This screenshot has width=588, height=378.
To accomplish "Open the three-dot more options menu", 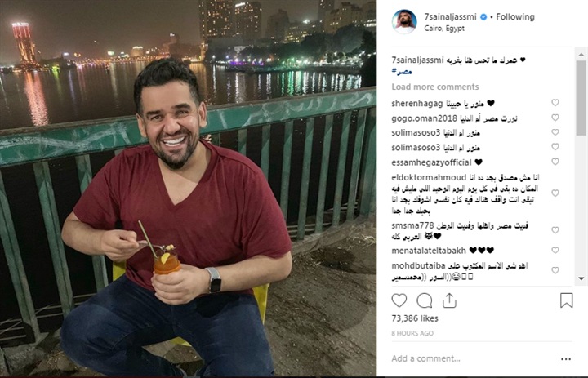I will pyautogui.click(x=566, y=359).
